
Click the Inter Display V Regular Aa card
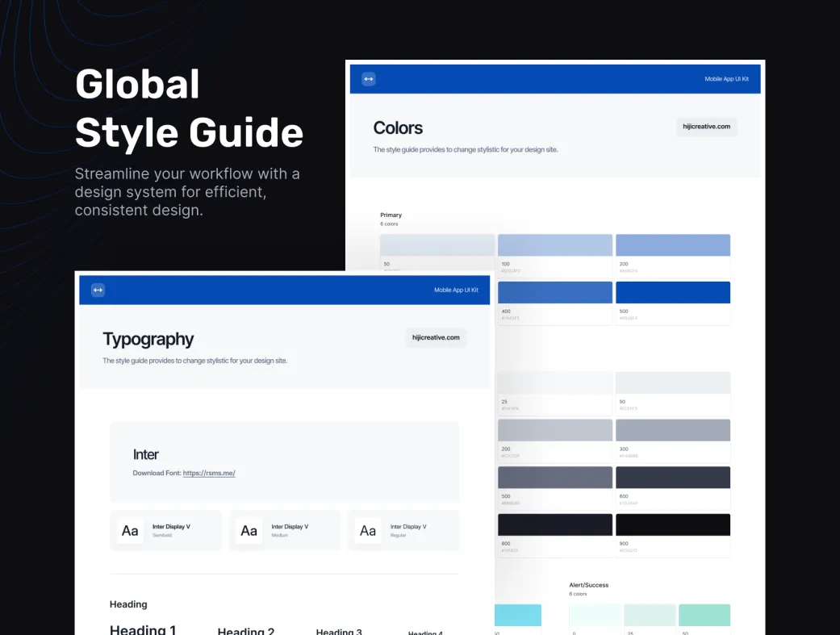[403, 530]
